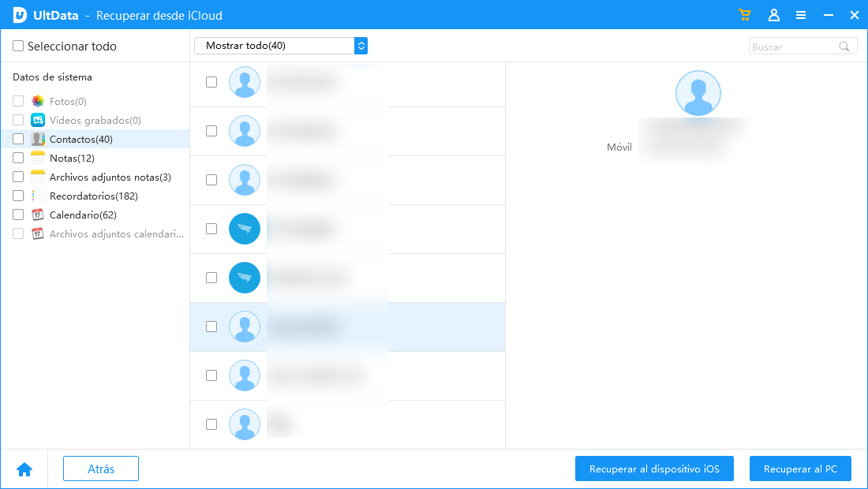The width and height of the screenshot is (868, 489).
Task: Click the Fotos app icon
Action: (x=38, y=101)
